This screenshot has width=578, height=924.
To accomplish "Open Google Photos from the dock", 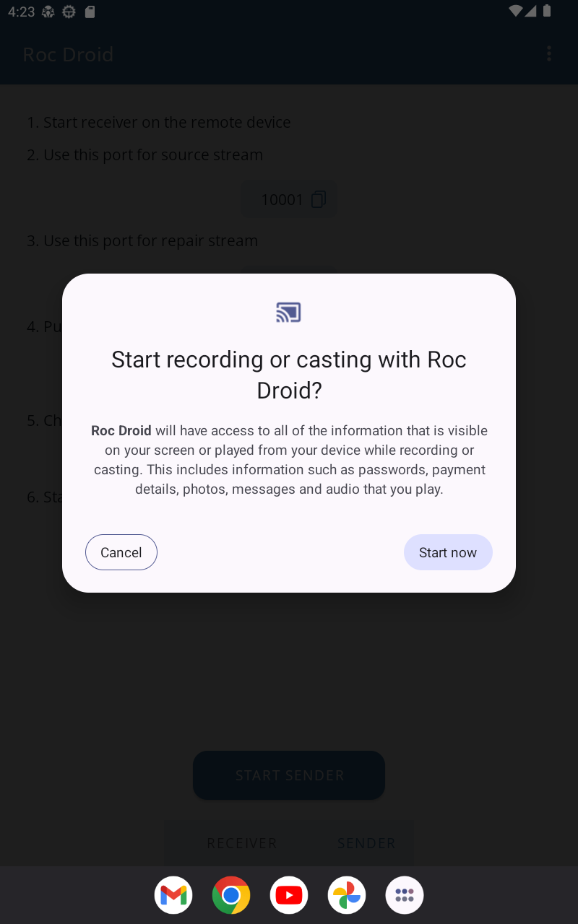I will [347, 895].
